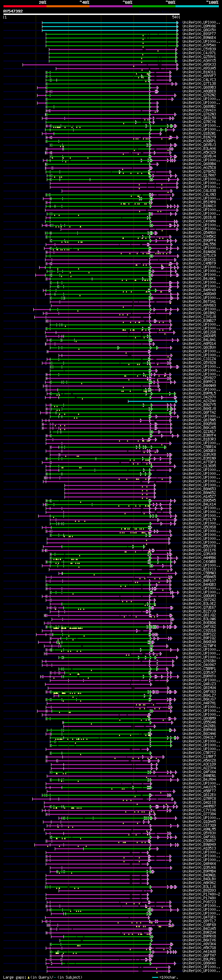The height and width of the screenshot is (980, 222).
Task: Select hit label UniRef100_B1N4D6
Action: coord(199,252)
